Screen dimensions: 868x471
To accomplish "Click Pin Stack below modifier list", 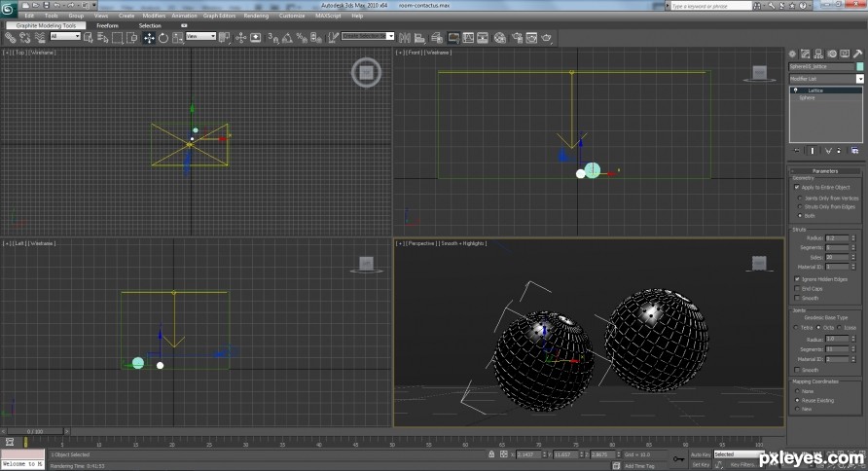I will coord(797,151).
